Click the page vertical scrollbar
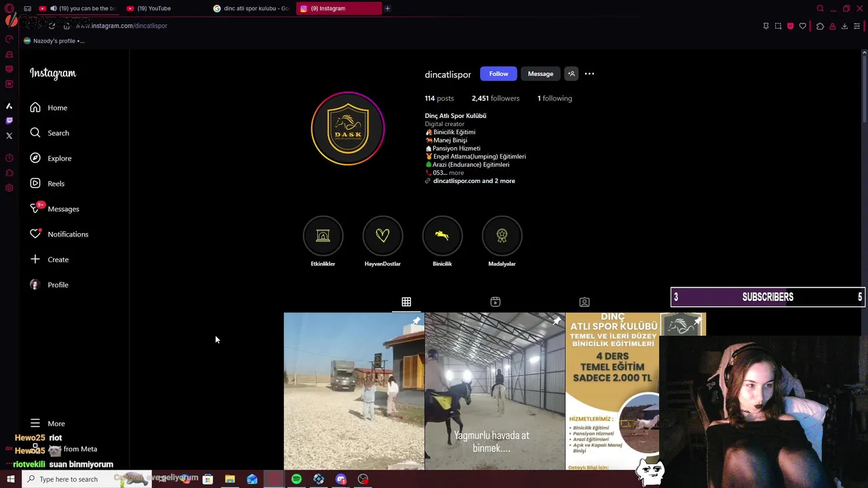 tap(864, 88)
